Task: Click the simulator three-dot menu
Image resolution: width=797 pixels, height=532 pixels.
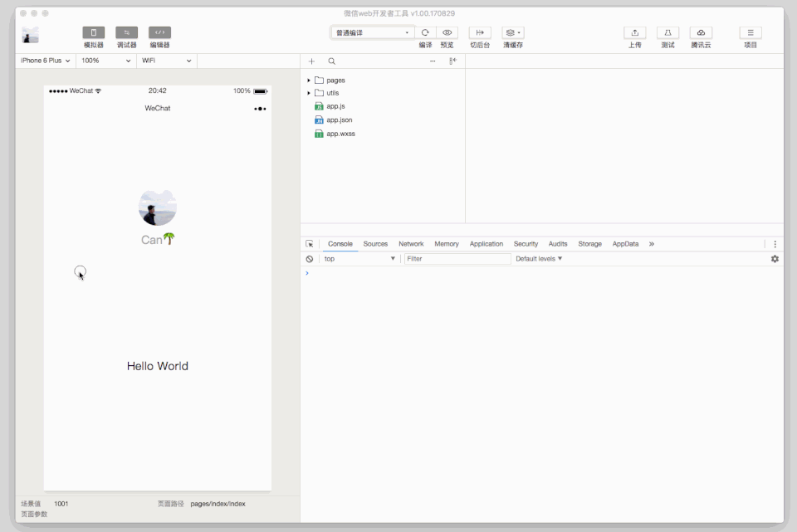Action: (x=260, y=108)
